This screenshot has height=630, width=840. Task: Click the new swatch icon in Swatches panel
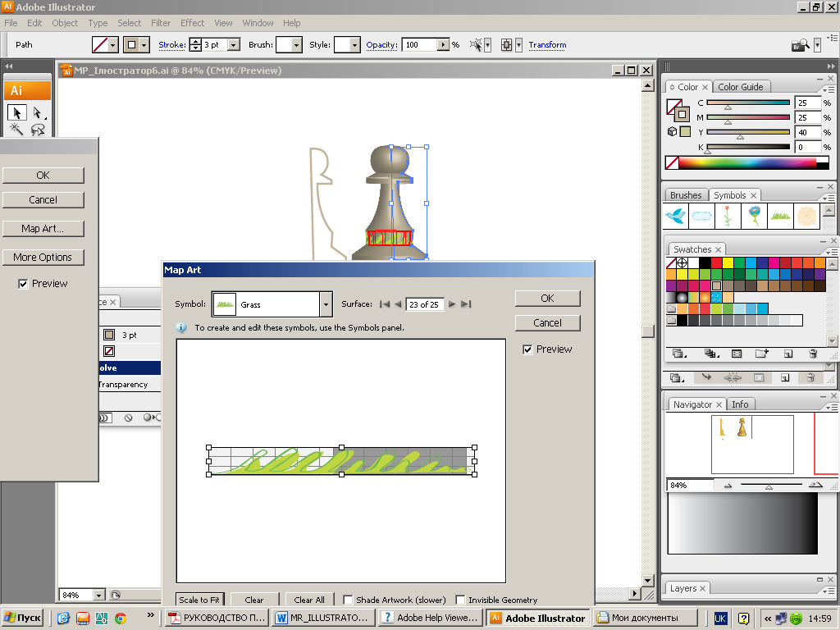pos(787,354)
